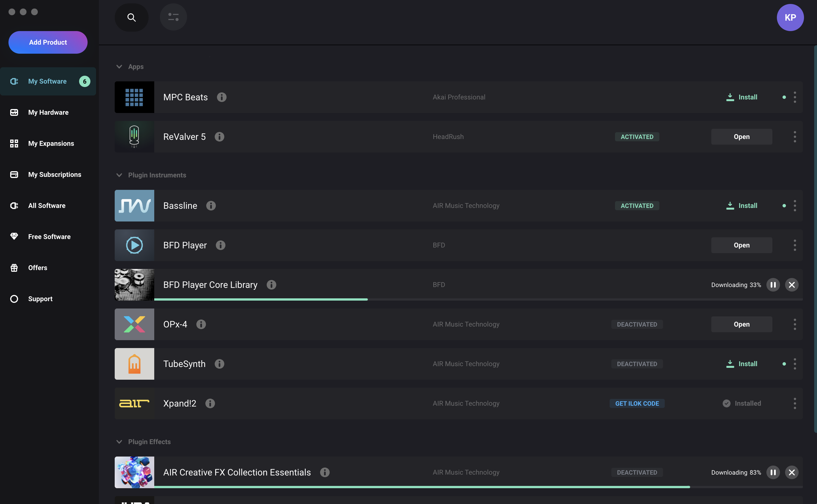Click GET ILOK CODE for Xpand!2
The image size is (817, 504).
(637, 403)
